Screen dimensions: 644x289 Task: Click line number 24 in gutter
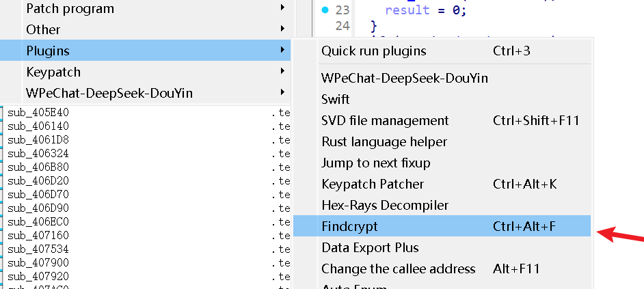pos(343,26)
